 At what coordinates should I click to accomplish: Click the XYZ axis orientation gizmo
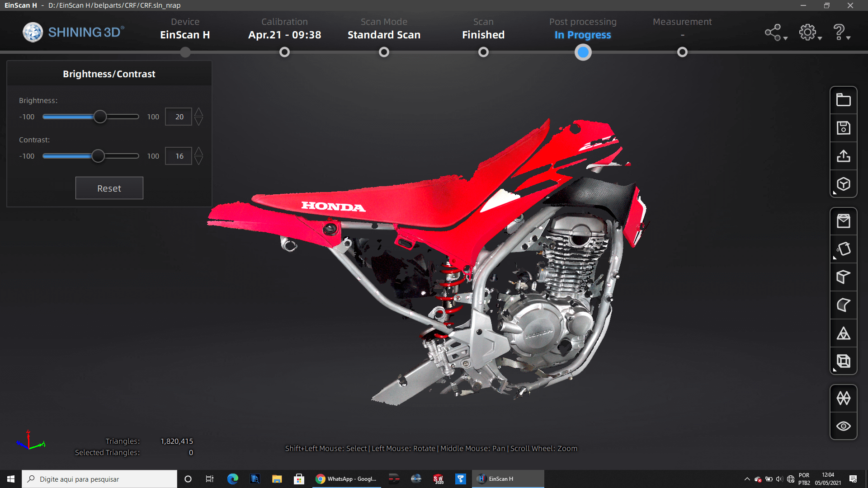(30, 441)
